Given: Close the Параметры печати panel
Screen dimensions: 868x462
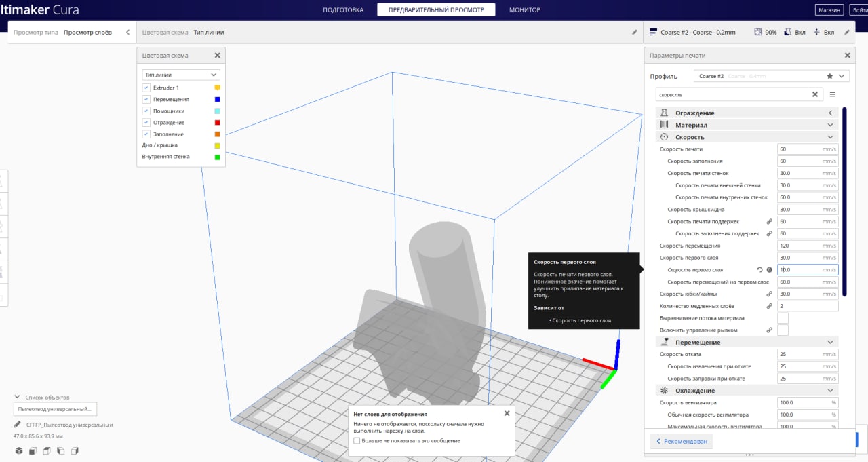Looking at the screenshot, I should [x=847, y=56].
